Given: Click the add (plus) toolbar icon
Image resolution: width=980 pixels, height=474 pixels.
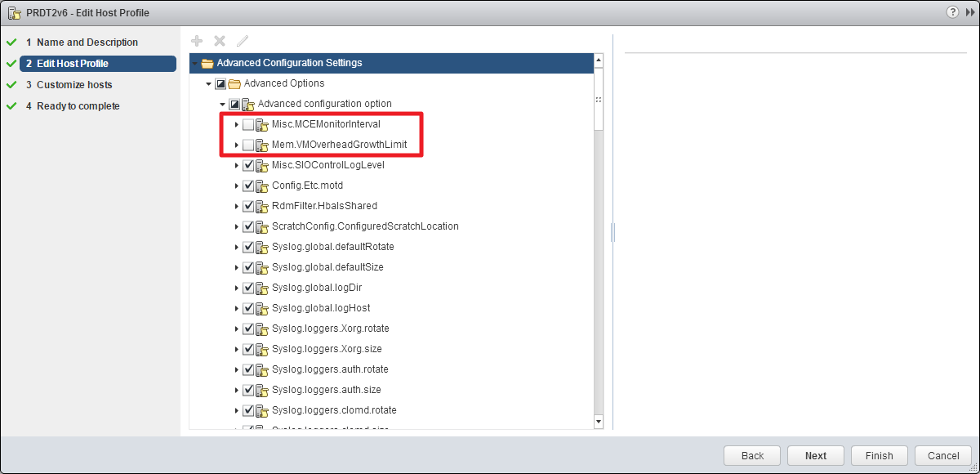Looking at the screenshot, I should (196, 41).
